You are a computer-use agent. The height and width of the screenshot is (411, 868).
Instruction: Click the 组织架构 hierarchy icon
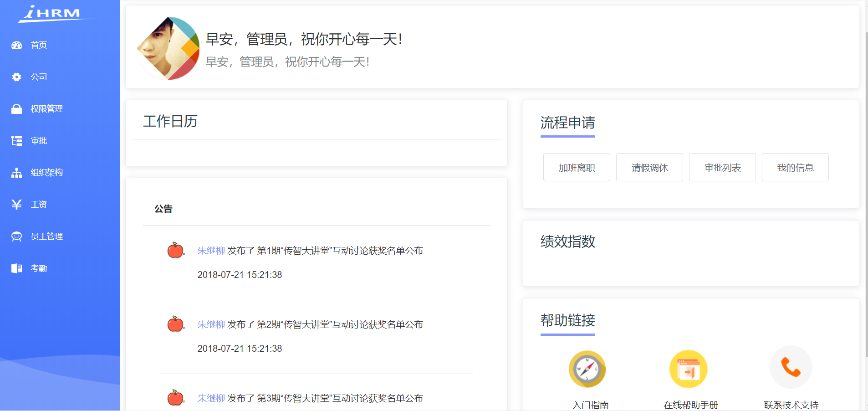(x=17, y=173)
